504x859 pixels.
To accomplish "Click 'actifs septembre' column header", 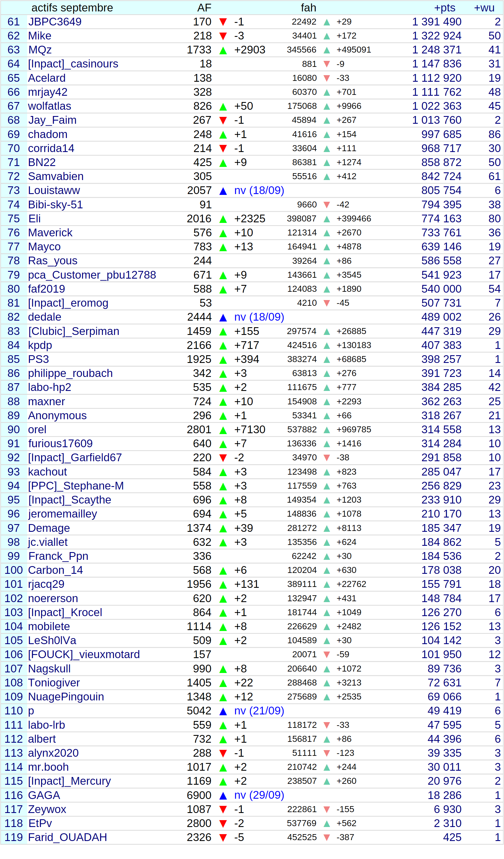I will click(x=72, y=7).
